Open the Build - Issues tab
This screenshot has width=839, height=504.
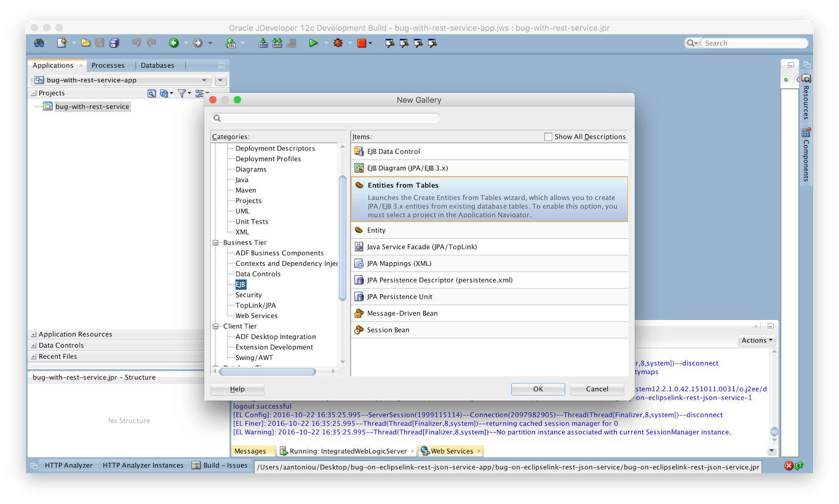220,465
